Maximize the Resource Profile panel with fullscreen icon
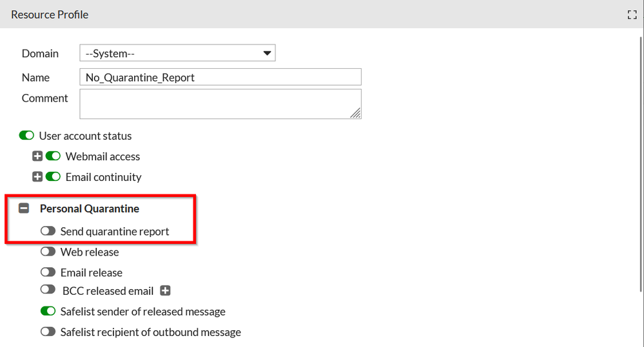644x347 pixels. 632,15
